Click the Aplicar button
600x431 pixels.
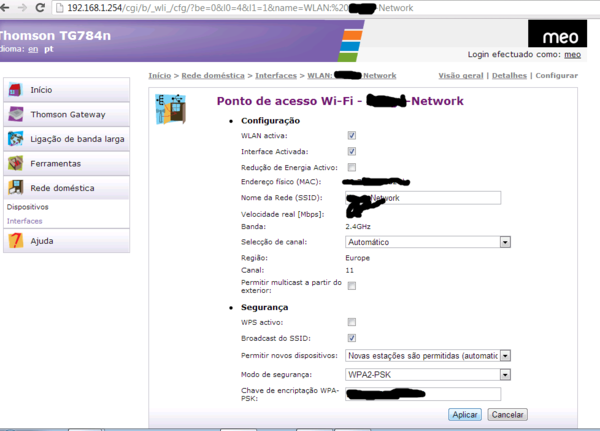465,415
